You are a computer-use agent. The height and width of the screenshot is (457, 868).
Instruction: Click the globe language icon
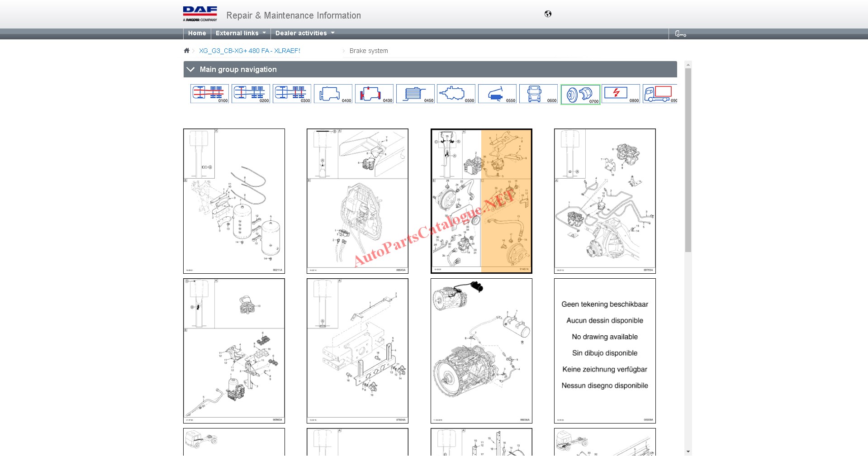coord(548,14)
